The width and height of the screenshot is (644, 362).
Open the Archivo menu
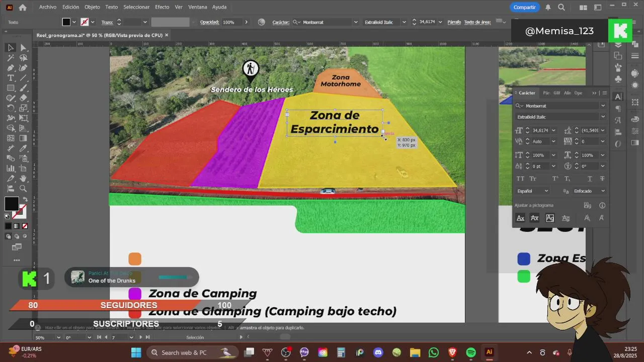[x=48, y=7]
